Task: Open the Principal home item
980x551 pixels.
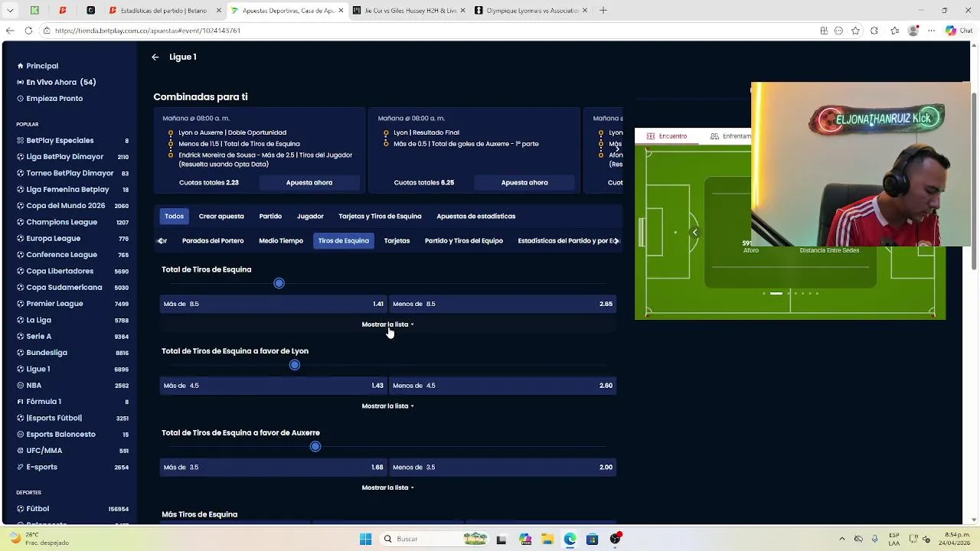Action: (x=38, y=66)
